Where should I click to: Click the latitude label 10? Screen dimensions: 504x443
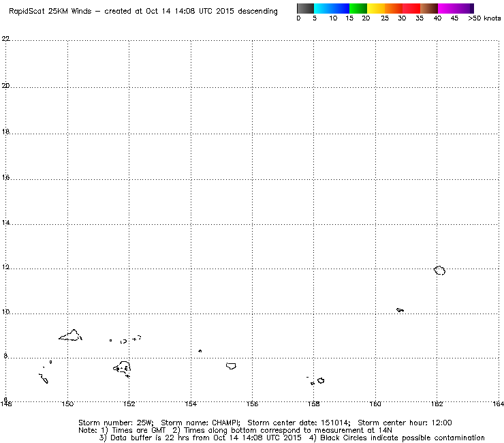5,311
